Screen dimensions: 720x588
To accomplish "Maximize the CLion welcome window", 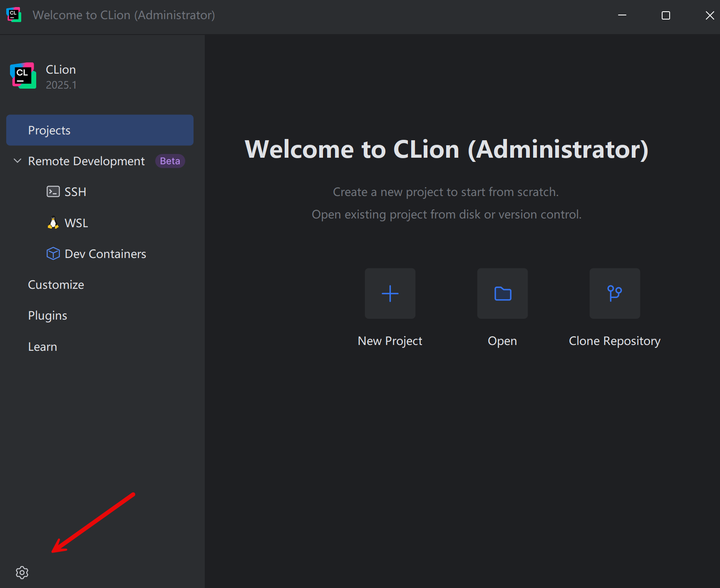I will pyautogui.click(x=666, y=15).
